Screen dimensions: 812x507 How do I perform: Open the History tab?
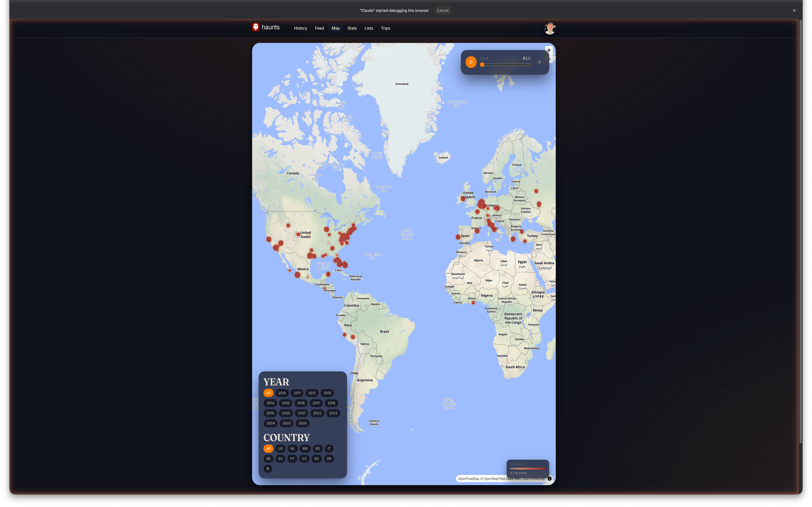(x=300, y=28)
